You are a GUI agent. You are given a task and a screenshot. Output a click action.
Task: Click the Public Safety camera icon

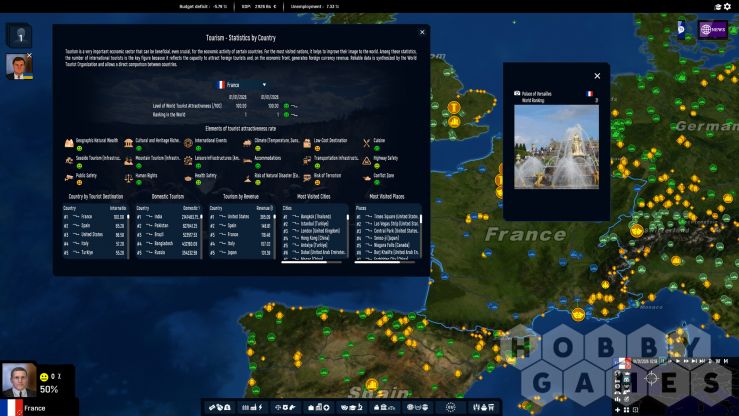click(x=69, y=178)
